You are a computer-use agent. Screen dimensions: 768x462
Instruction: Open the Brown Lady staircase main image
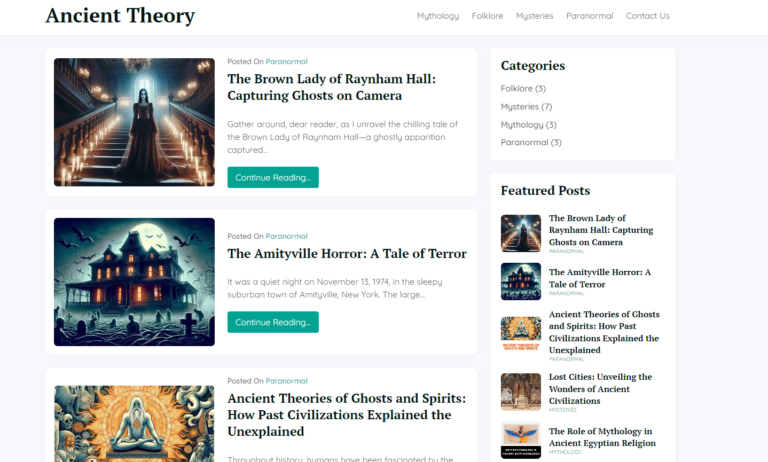click(x=134, y=122)
